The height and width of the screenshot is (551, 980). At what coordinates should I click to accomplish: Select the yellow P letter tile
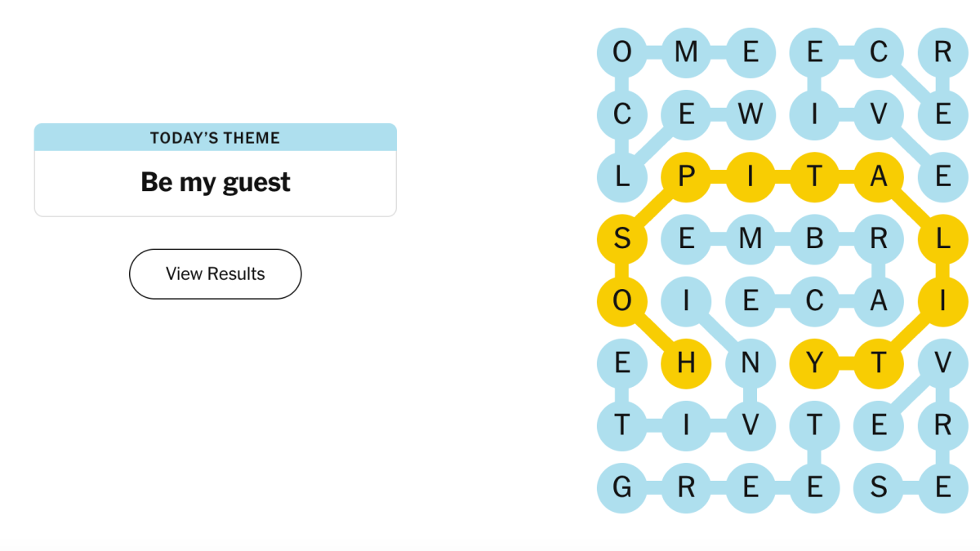tap(686, 177)
